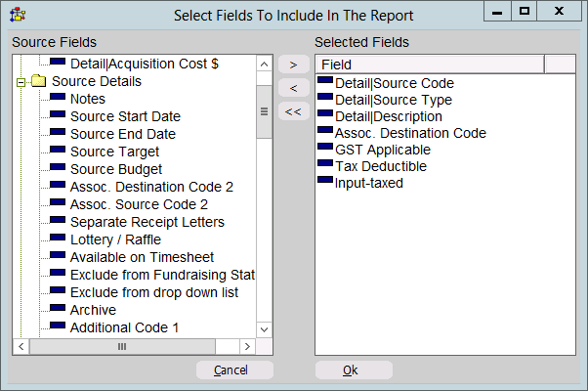Image resolution: width=588 pixels, height=391 pixels.
Task: Click the field icon beside Archive
Action: 58,308
